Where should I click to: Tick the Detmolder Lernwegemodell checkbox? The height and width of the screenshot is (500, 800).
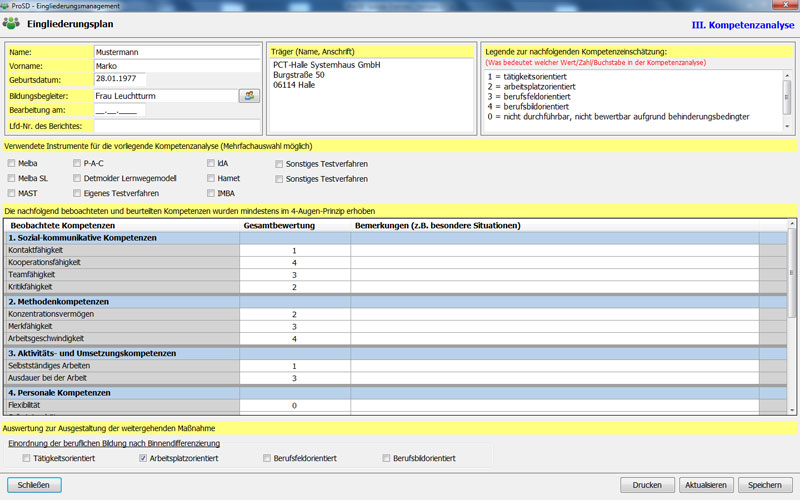point(77,177)
